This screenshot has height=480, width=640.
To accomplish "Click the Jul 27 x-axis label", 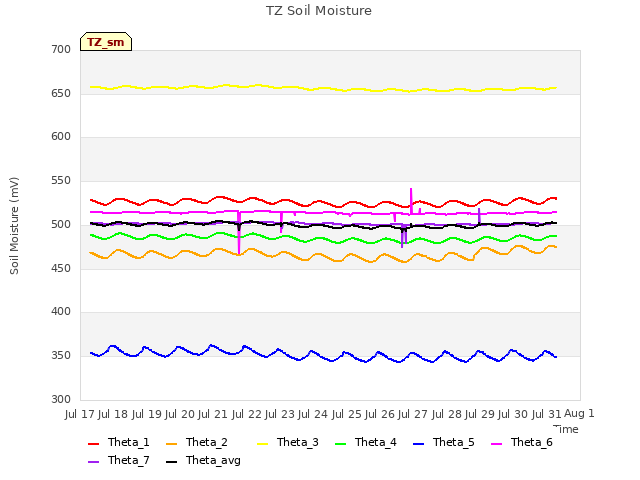I will [413, 414].
